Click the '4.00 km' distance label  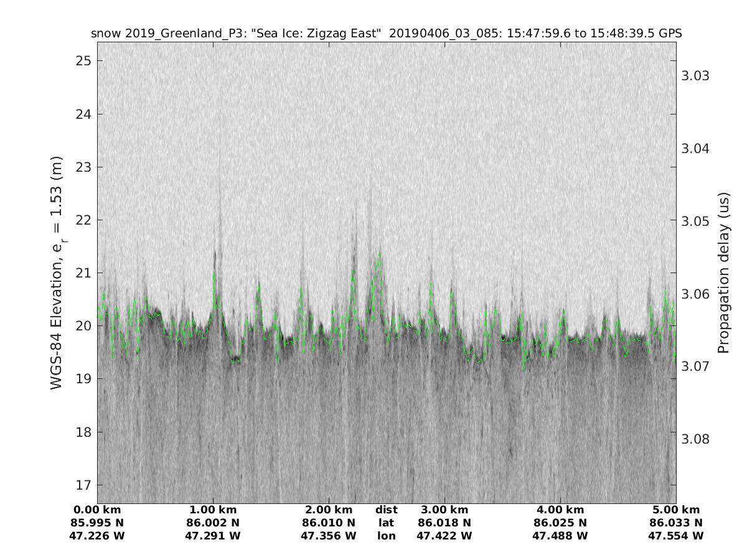click(560, 510)
